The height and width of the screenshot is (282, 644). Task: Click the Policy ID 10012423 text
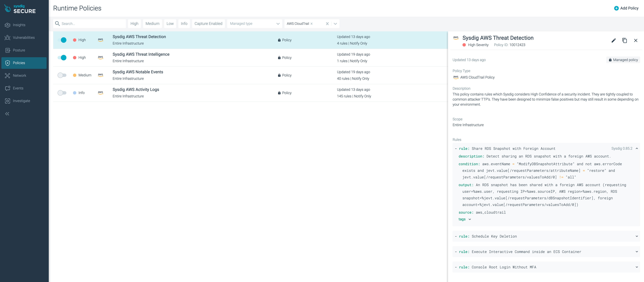pos(509,45)
